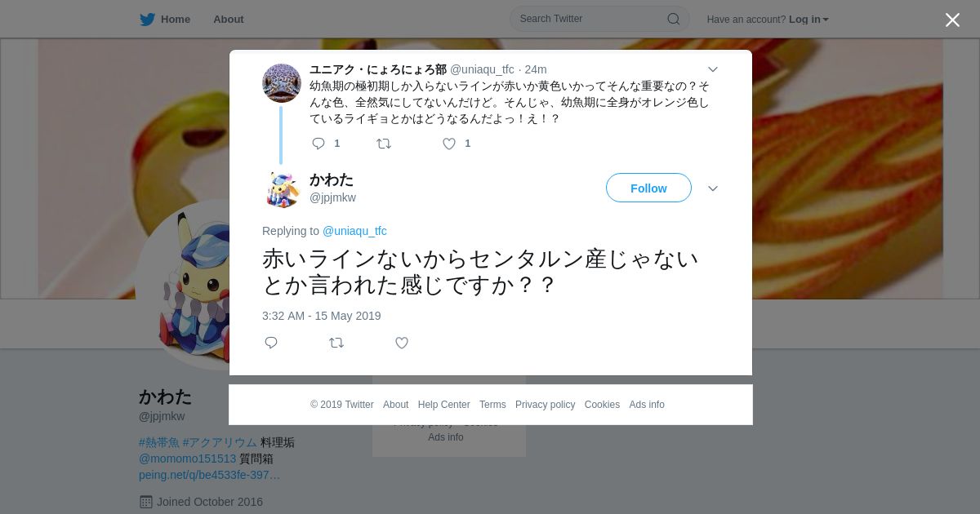The width and height of the screenshot is (980, 514).
Task: Open the Privacy policy footer link
Action: click(x=545, y=405)
